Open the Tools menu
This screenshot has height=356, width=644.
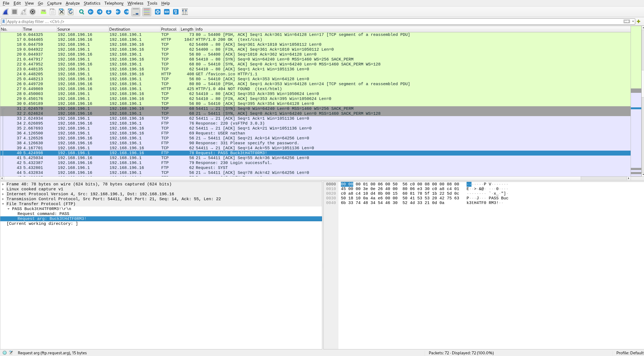coord(152,3)
